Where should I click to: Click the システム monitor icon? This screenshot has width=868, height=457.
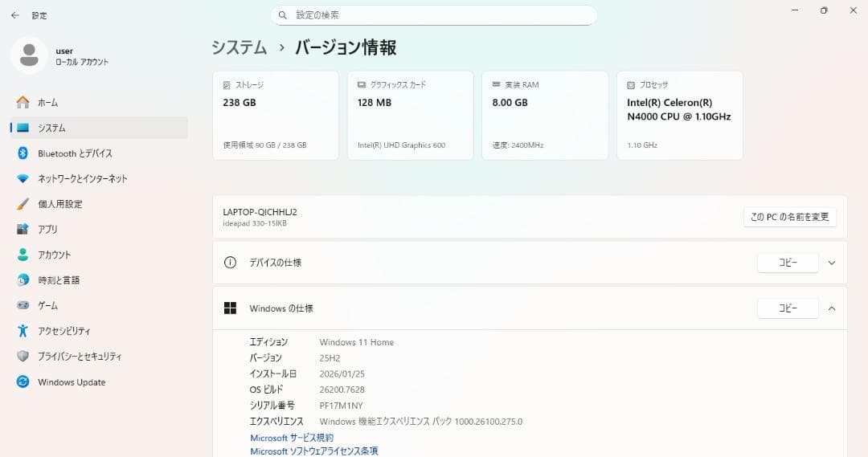(x=23, y=128)
